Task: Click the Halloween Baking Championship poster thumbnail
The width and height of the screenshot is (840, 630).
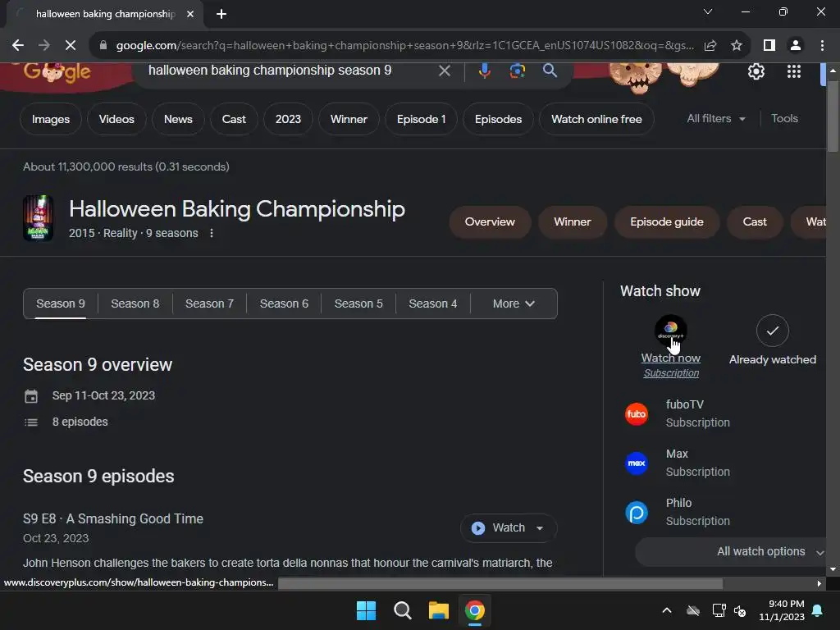Action: coord(38,218)
